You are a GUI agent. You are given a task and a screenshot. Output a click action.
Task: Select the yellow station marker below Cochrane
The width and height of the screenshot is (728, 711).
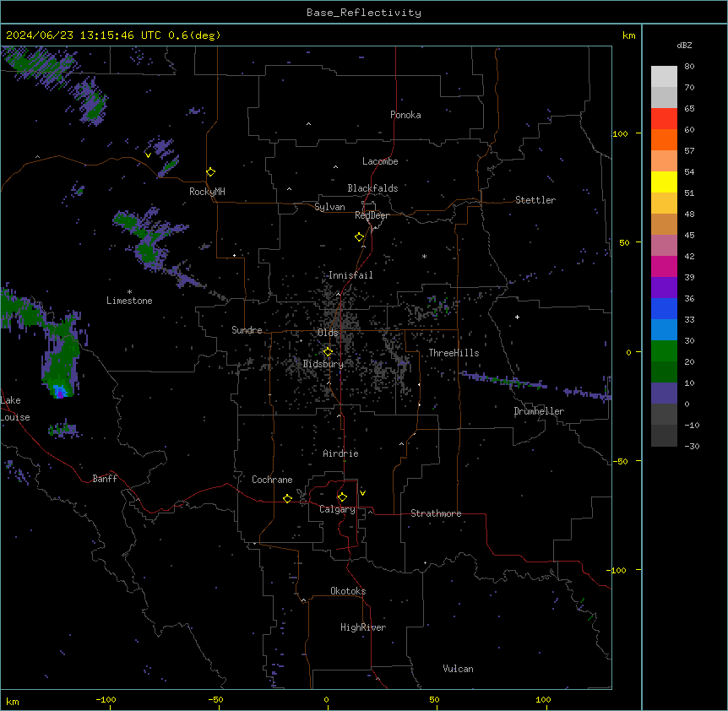point(287,498)
